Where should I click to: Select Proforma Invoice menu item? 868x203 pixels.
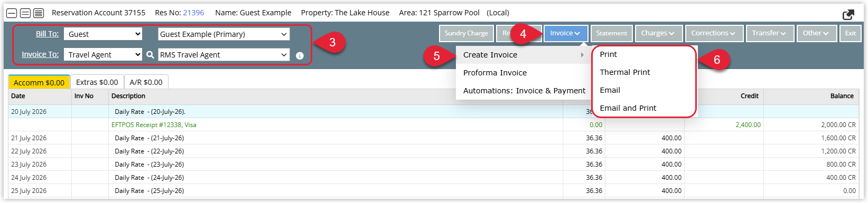coord(523,73)
